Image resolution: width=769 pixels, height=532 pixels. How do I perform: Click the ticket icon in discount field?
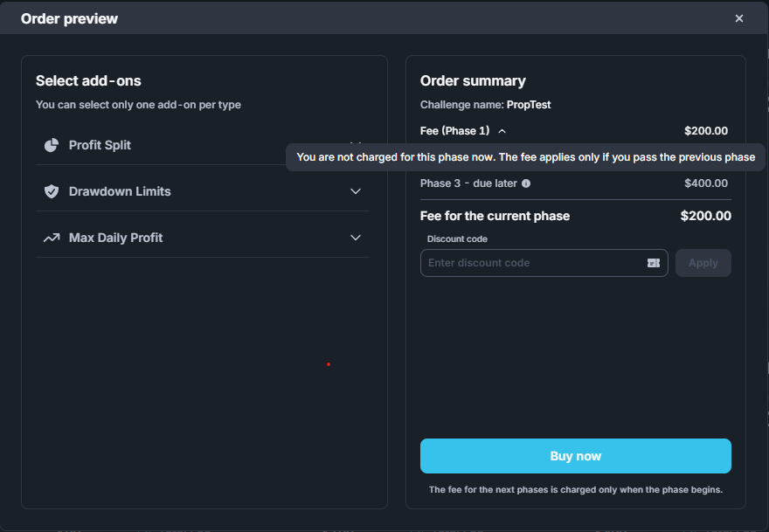653,263
